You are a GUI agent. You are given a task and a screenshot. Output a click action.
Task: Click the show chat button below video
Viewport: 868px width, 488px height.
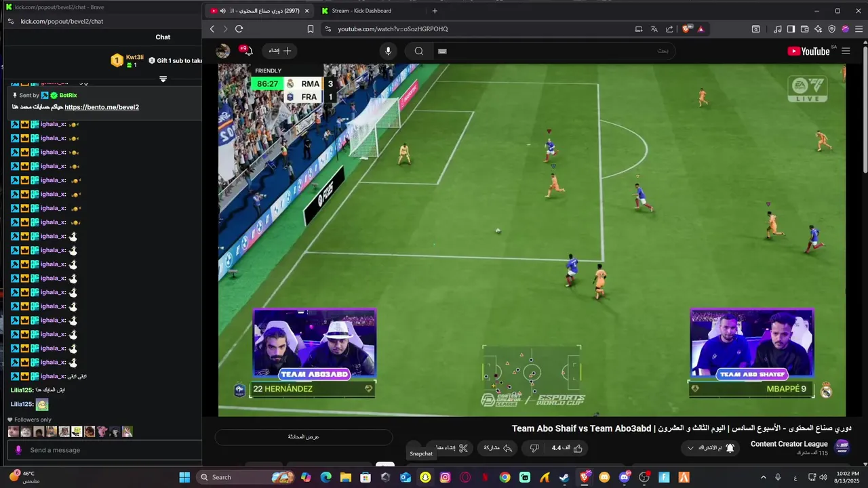(x=303, y=437)
